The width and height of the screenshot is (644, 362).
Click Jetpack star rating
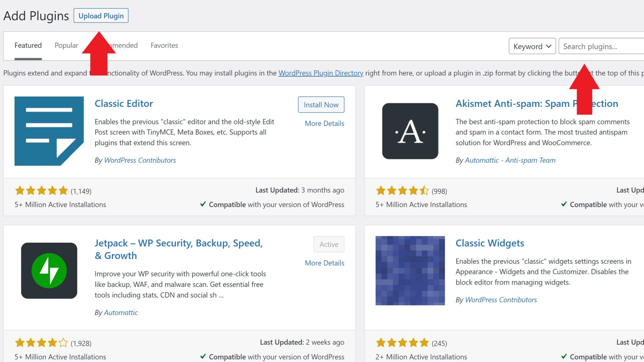(x=42, y=343)
